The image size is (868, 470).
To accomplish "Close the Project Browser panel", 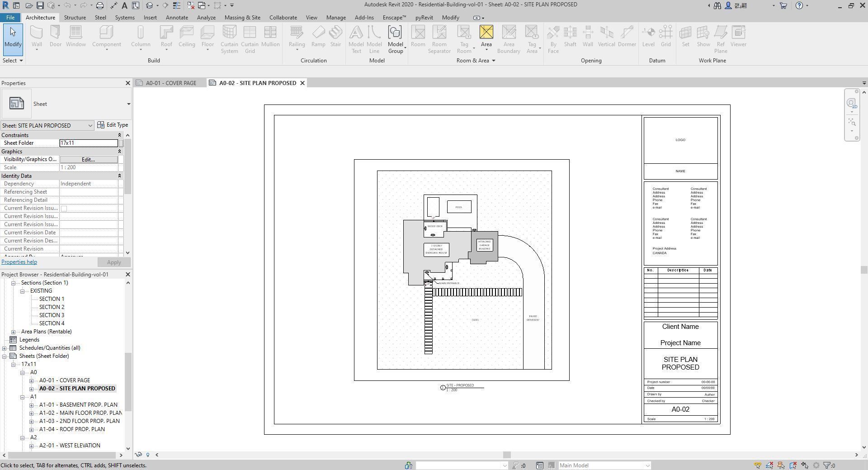I will click(x=127, y=275).
